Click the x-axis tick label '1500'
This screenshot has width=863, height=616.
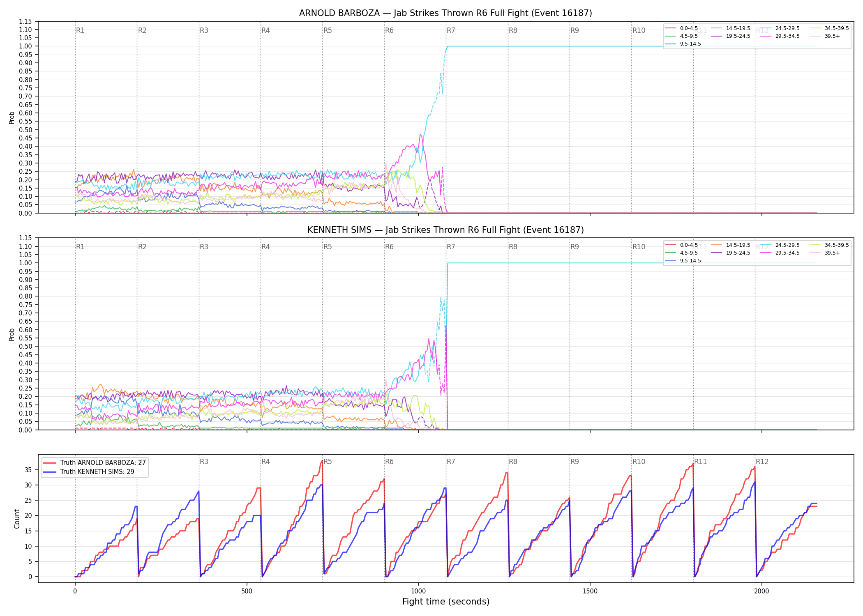(x=590, y=591)
